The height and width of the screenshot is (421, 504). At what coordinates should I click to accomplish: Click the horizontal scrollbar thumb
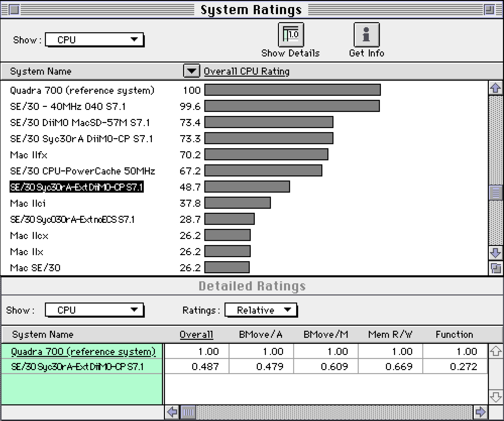[188, 412]
